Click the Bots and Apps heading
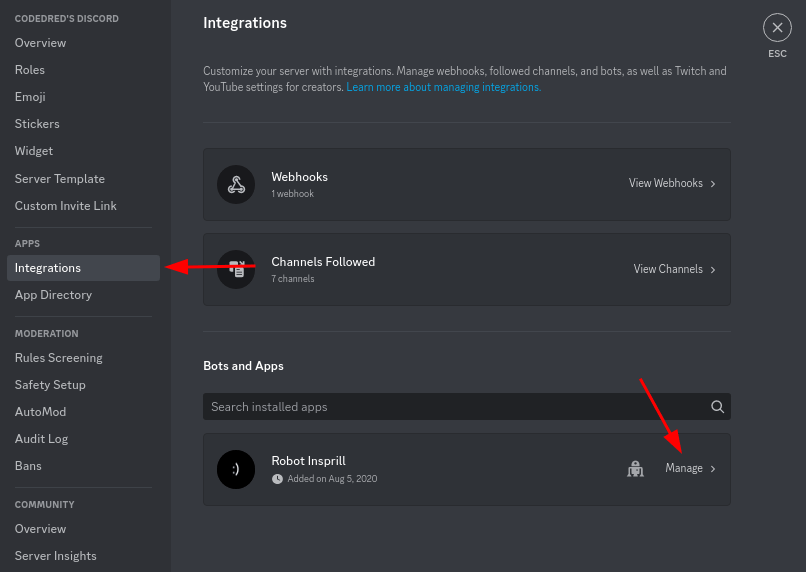The height and width of the screenshot is (572, 806). point(243,366)
